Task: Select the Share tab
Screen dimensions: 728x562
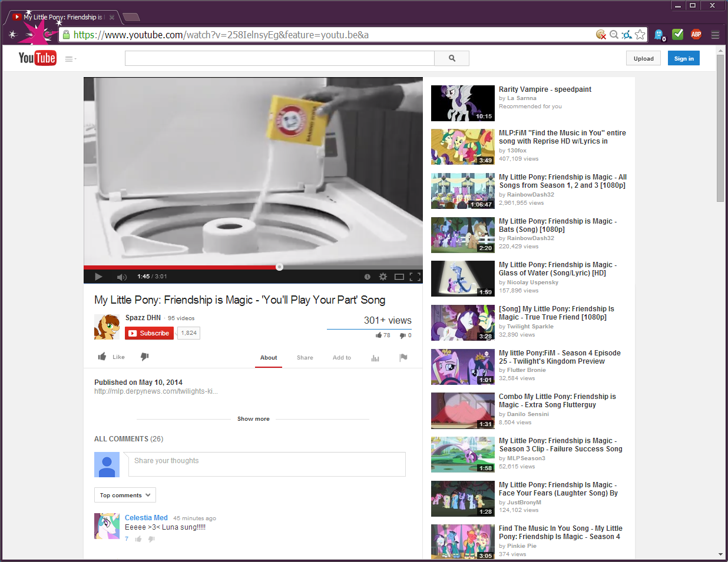Action: click(305, 358)
